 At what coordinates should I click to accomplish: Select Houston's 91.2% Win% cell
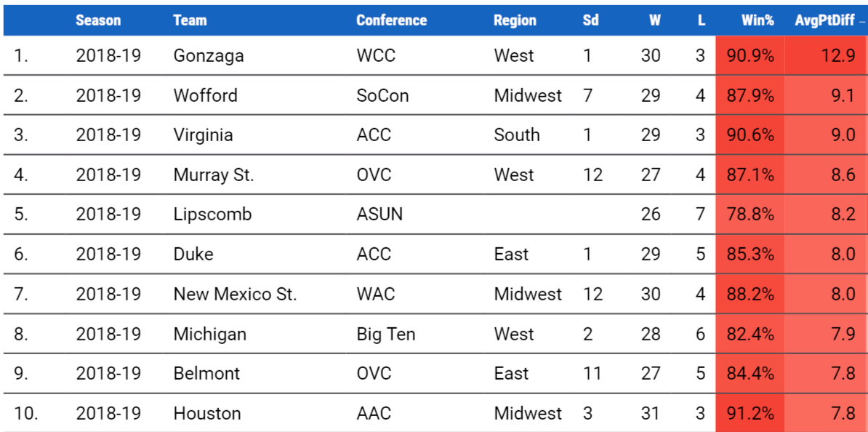(x=750, y=413)
